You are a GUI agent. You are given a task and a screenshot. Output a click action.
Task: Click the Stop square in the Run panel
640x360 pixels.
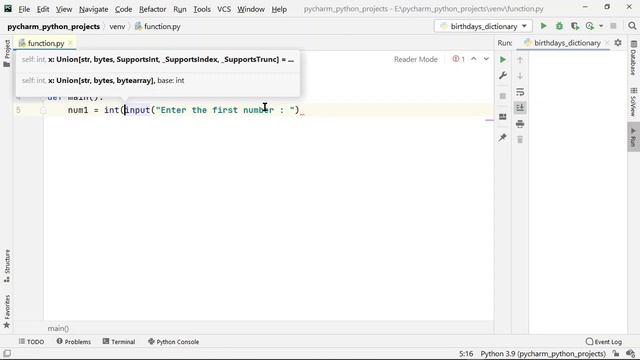(503, 96)
